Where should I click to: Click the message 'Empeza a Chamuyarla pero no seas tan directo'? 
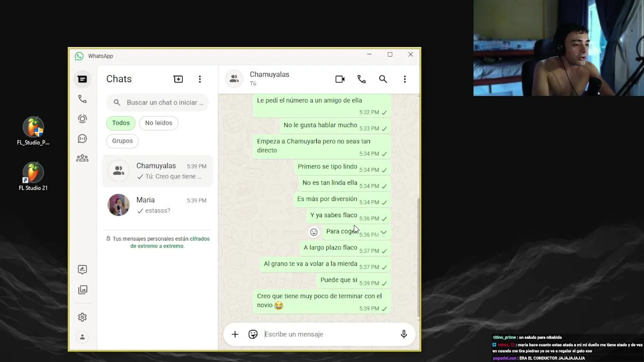tap(322, 147)
